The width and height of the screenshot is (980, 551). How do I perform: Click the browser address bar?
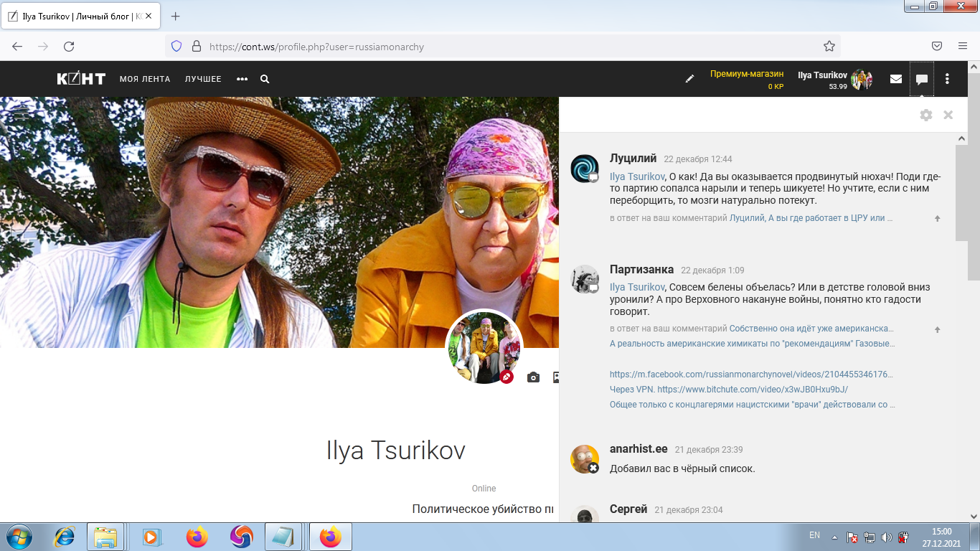(502, 47)
